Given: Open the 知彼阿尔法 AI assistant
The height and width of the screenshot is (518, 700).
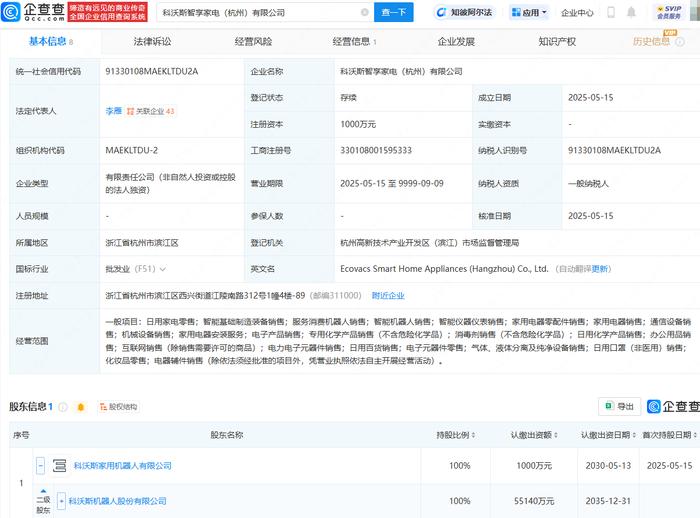Looking at the screenshot, I should [x=463, y=13].
